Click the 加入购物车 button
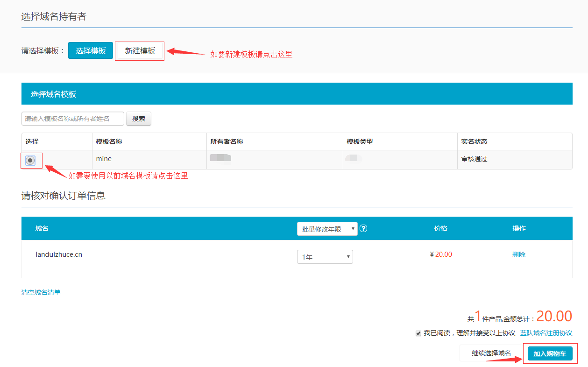Image resolution: width=588 pixels, height=367 pixels. (x=550, y=353)
